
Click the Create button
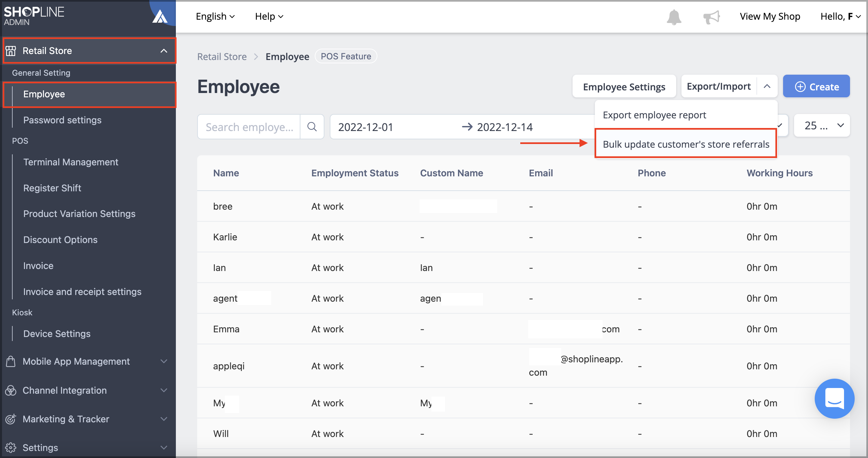click(816, 86)
